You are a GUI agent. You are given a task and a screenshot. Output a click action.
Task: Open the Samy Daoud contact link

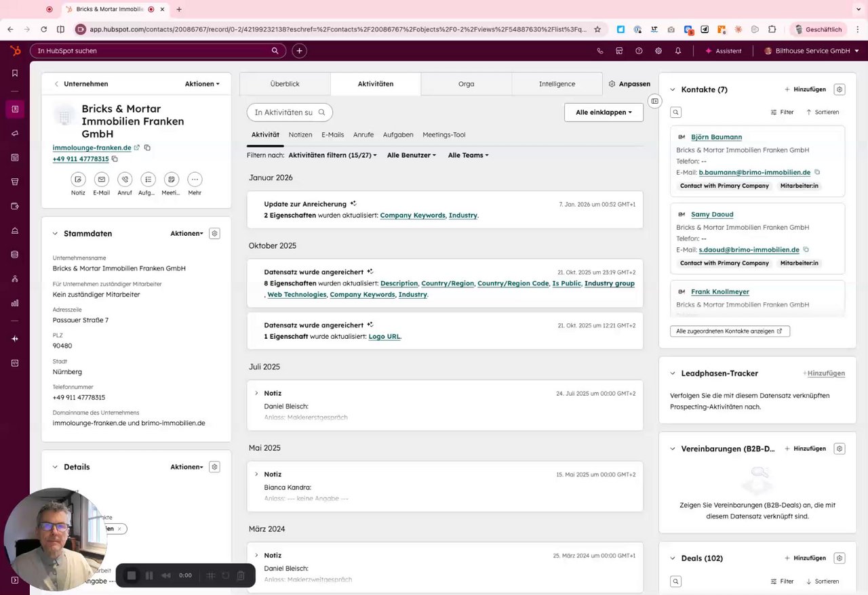pyautogui.click(x=712, y=214)
